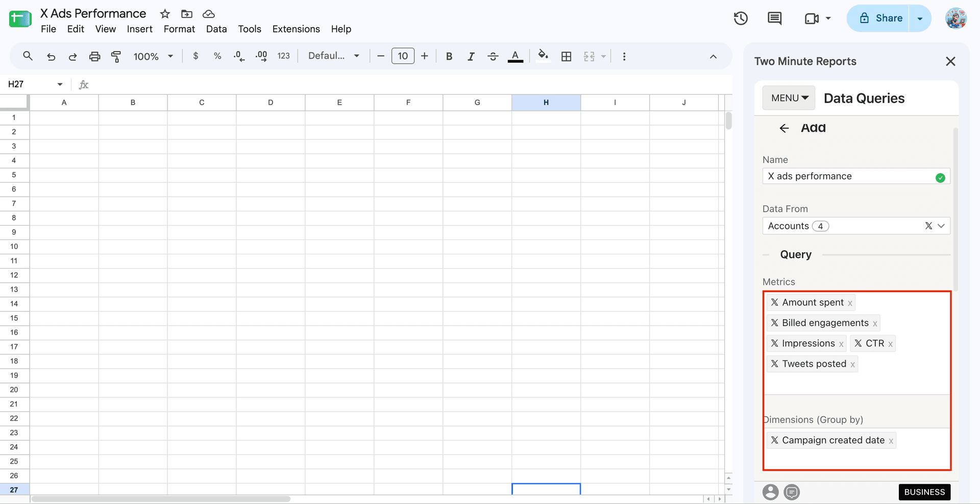Image resolution: width=980 pixels, height=504 pixels.
Task: Click the font size field
Action: click(403, 56)
